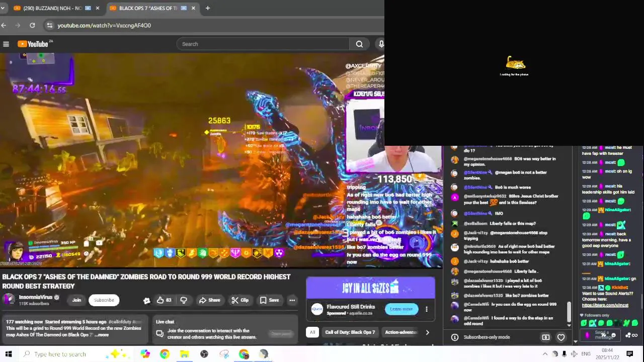Open the sponsored ad options menu
The width and height of the screenshot is (644, 362).
click(x=427, y=309)
